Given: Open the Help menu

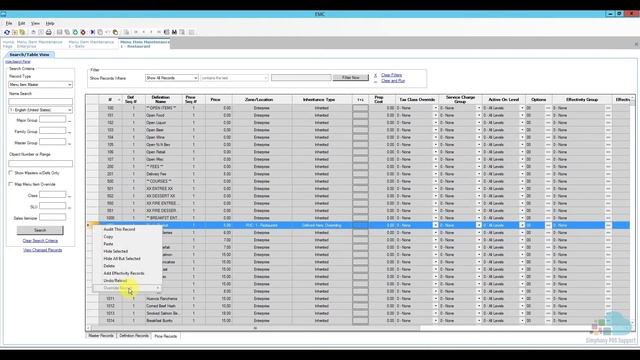Looking at the screenshot, I should pyautogui.click(x=50, y=24).
